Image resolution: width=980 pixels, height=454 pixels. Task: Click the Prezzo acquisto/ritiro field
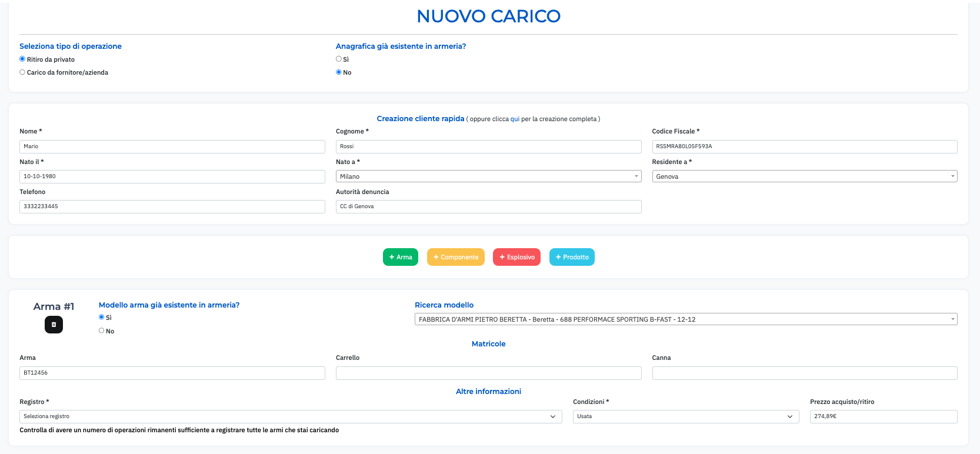[x=883, y=416]
